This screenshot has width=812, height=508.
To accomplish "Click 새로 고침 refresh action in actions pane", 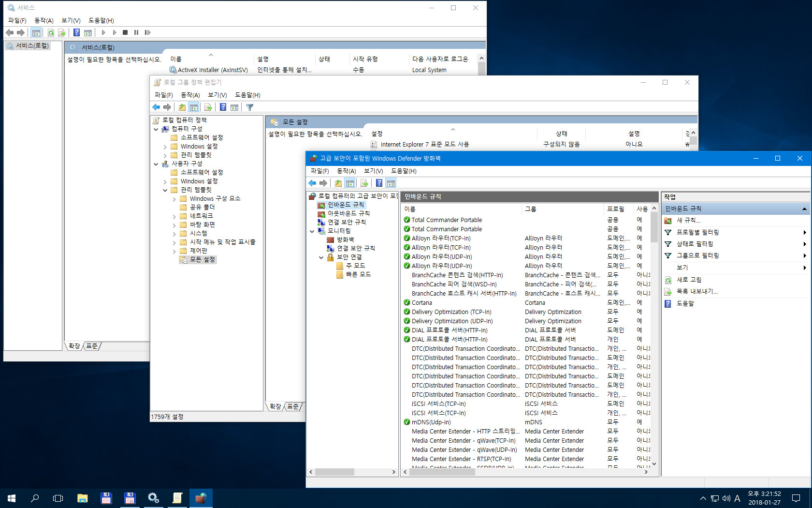I will [x=689, y=280].
